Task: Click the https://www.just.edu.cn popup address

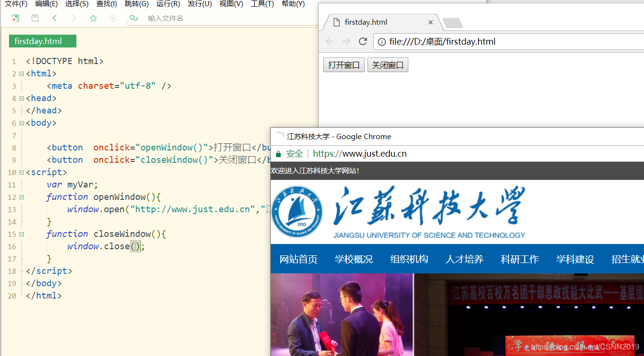Action: pos(360,154)
